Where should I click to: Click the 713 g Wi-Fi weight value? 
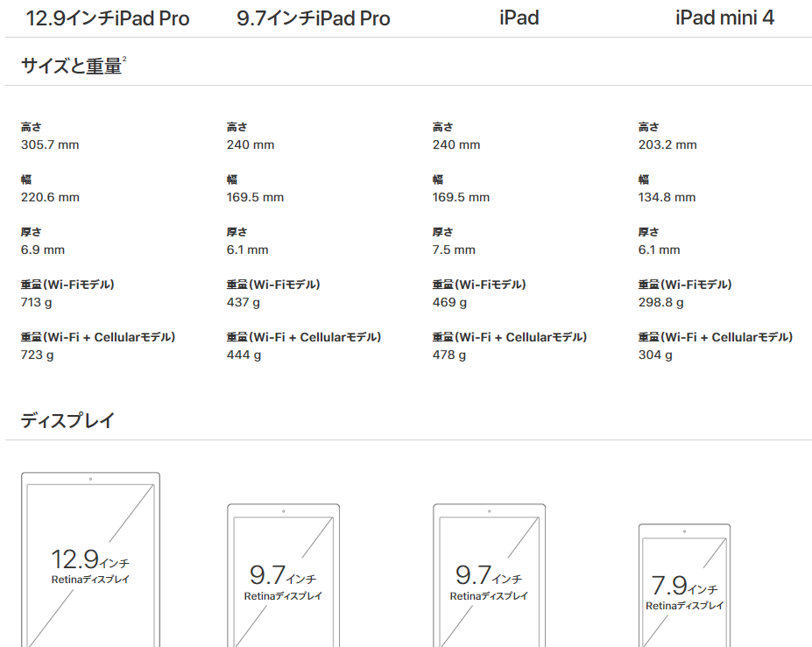click(36, 302)
